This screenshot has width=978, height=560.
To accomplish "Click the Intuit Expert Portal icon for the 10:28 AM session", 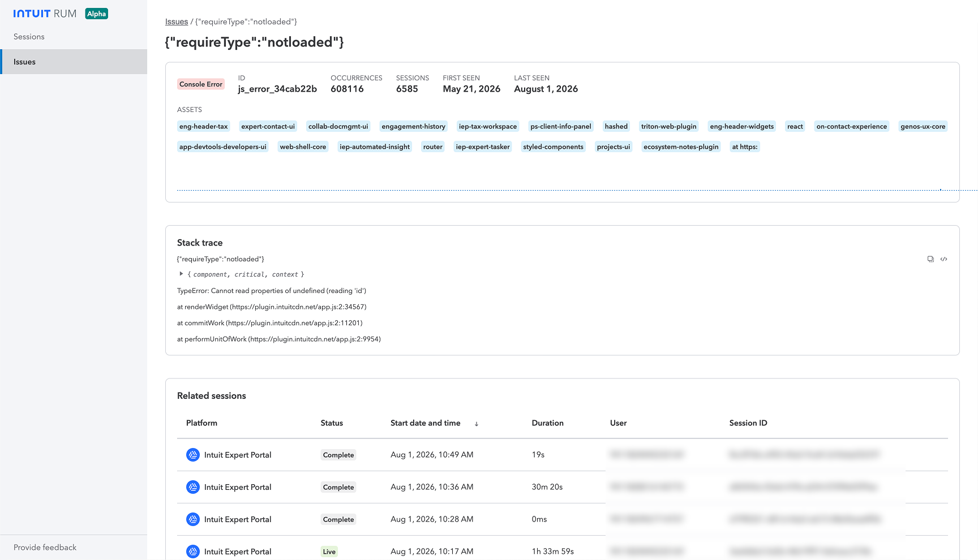I will (x=193, y=519).
